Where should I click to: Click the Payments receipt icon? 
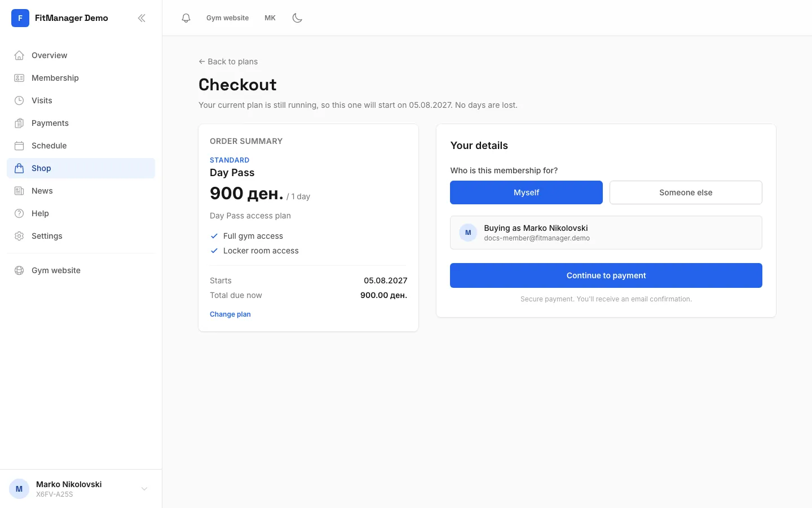(x=19, y=123)
